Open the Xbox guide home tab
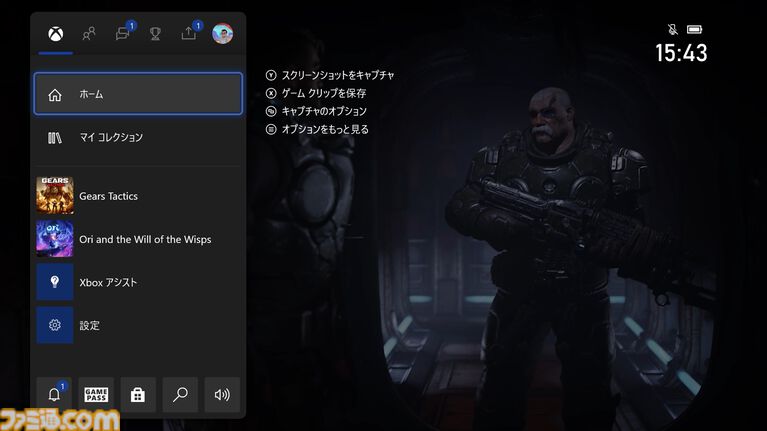Screen dimensions: 767x431 click(x=55, y=34)
